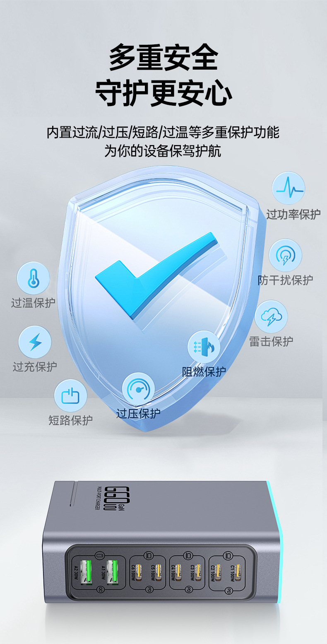327x644 pixels.
Task: Click the flame-retardant protection icon
Action: [204, 347]
